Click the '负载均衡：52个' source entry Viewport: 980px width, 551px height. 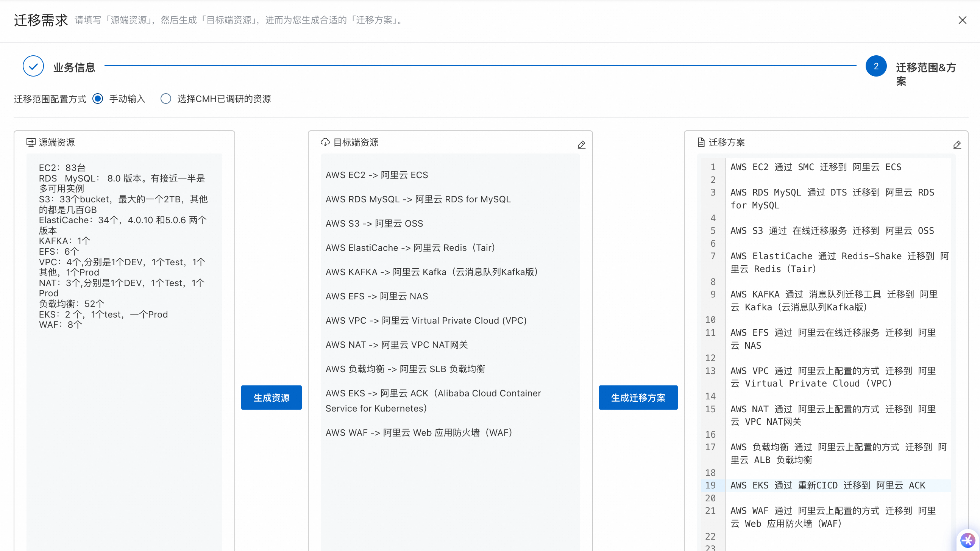tap(71, 304)
